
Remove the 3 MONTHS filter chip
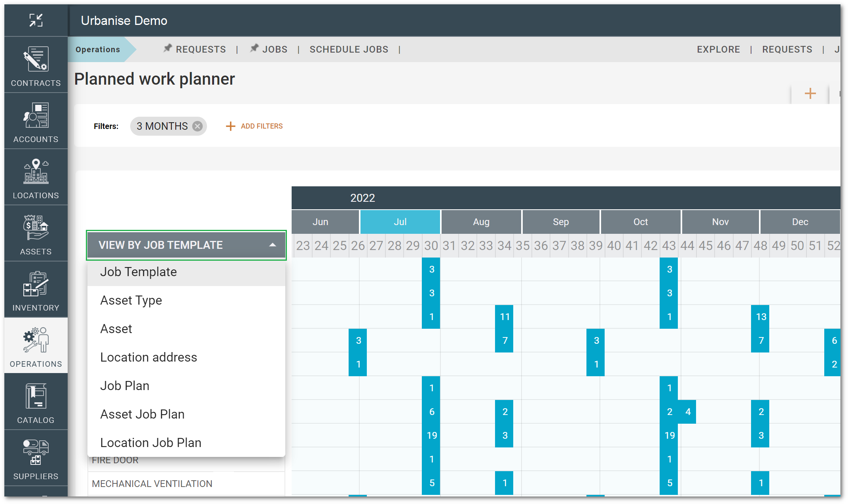[197, 126]
